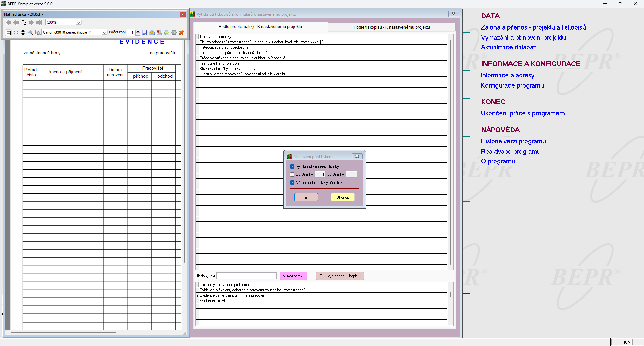Click vertical scrollbar of print preview
Image resolution: width=644 pixels, height=346 pixels.
[184, 151]
